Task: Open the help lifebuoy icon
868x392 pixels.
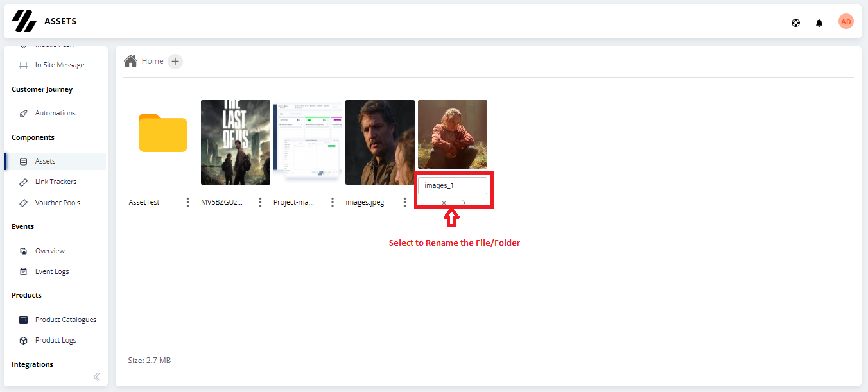Action: pos(796,23)
